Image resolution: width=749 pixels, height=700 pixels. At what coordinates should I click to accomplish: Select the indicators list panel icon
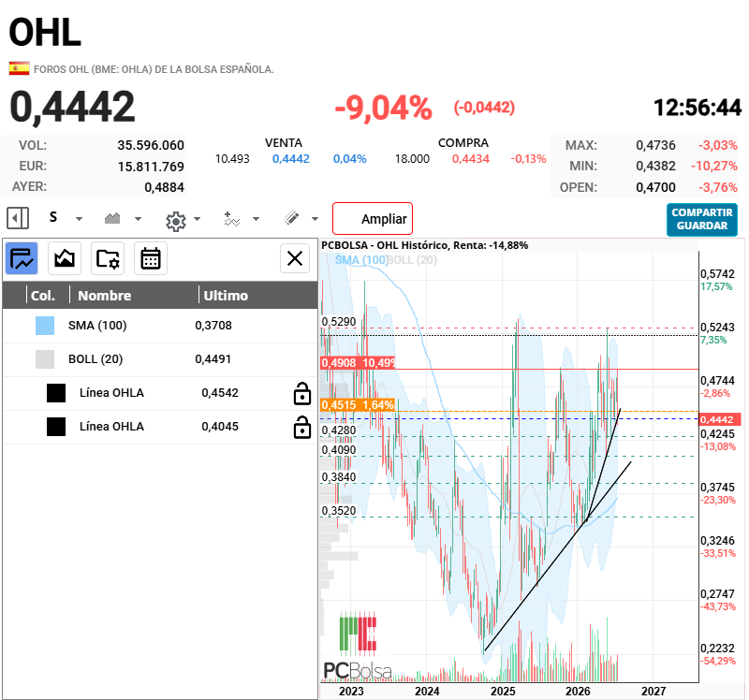point(22,258)
